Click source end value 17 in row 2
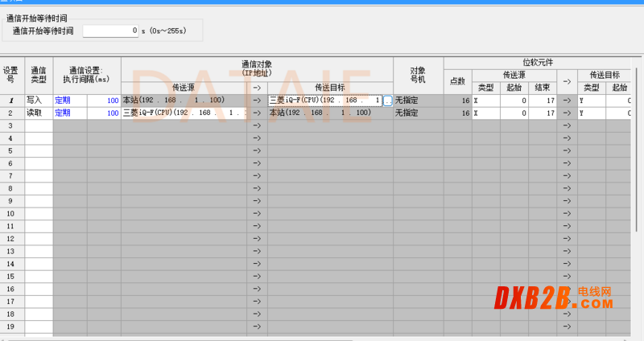 [x=543, y=113]
